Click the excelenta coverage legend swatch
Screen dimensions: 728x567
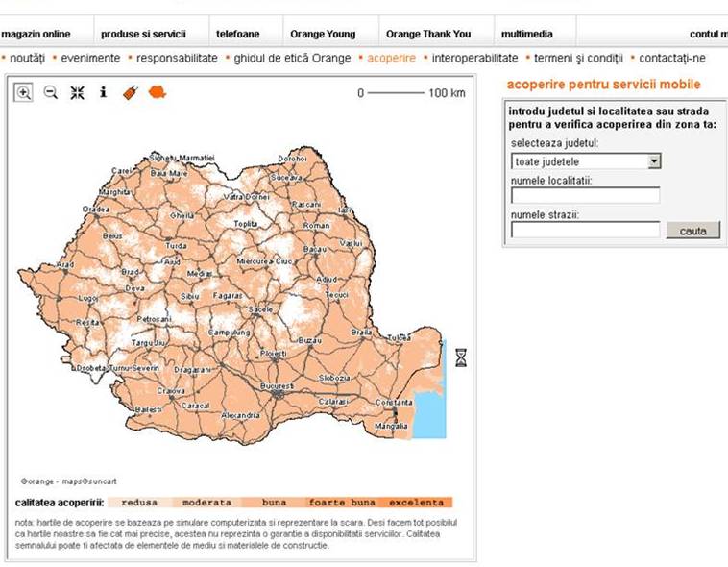coord(416,503)
